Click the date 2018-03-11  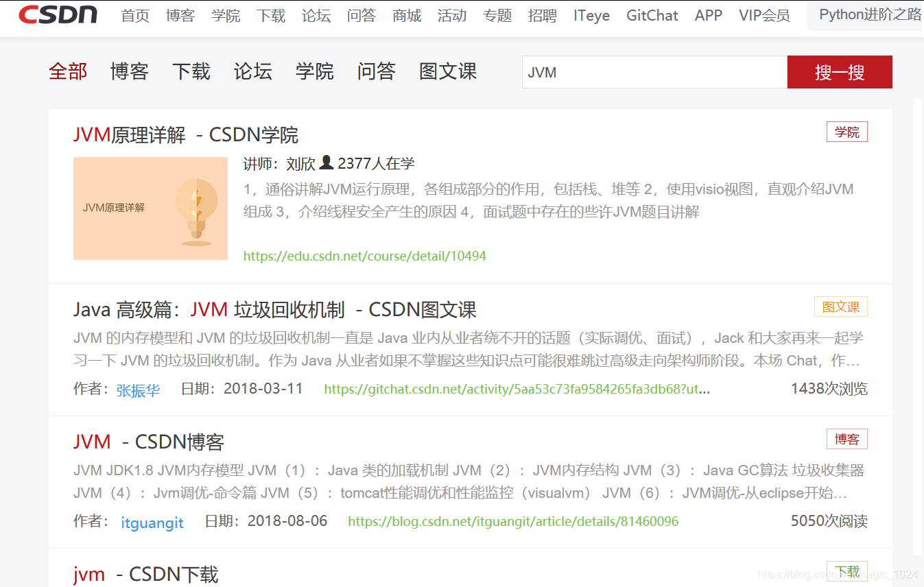[263, 389]
